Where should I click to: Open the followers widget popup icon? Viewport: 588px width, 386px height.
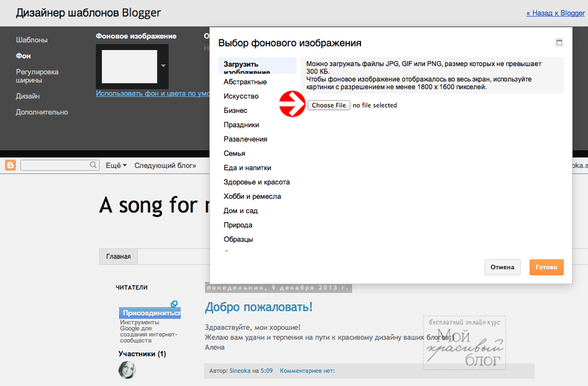174,304
